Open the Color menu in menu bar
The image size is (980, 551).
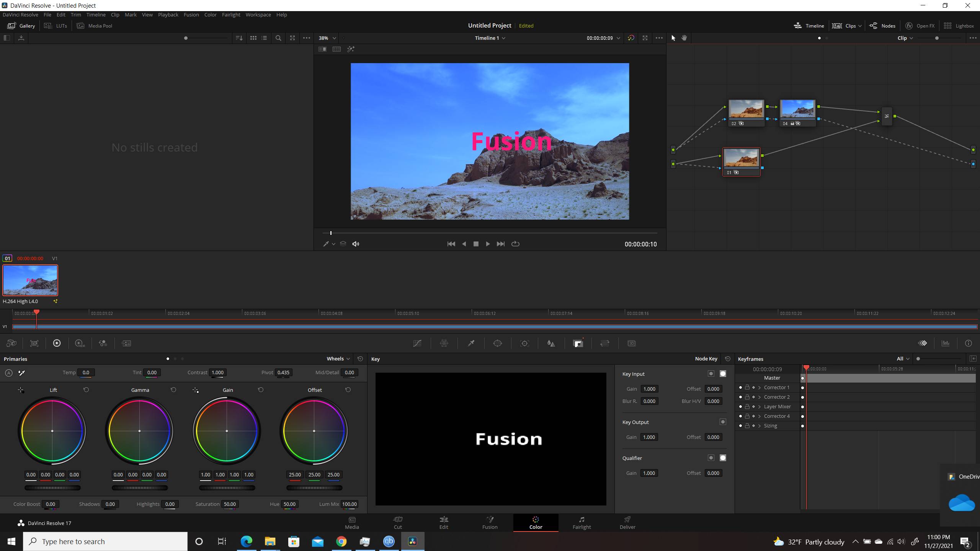click(x=210, y=15)
